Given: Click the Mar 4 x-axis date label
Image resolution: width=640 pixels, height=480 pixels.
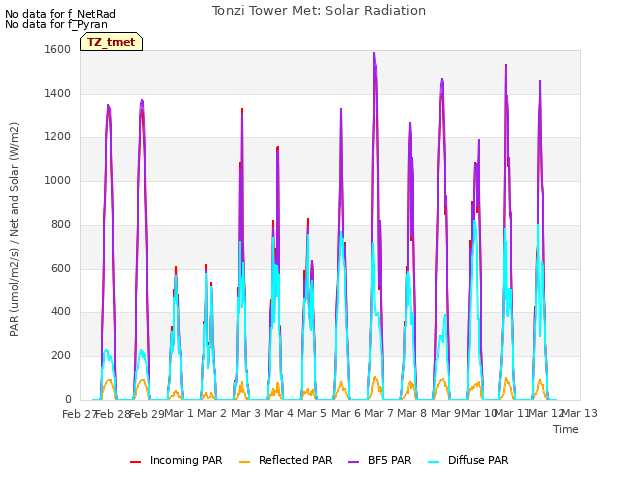Looking at the screenshot, I should tap(279, 413).
